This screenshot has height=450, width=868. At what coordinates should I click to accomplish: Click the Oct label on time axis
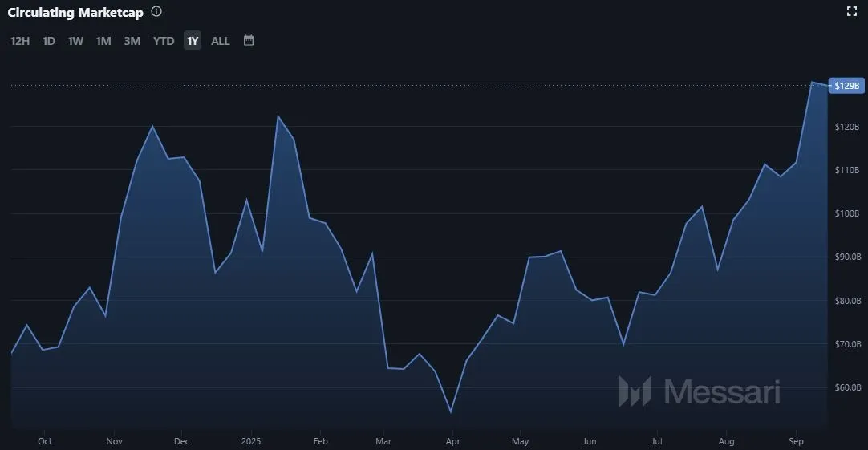(45, 441)
